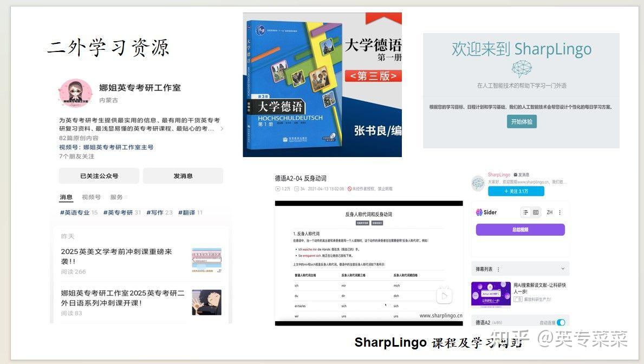This screenshot has width=644, height=364.
Task: Open the 视频号: 娜姐英专考研工作室主号 link
Action: coord(106,147)
